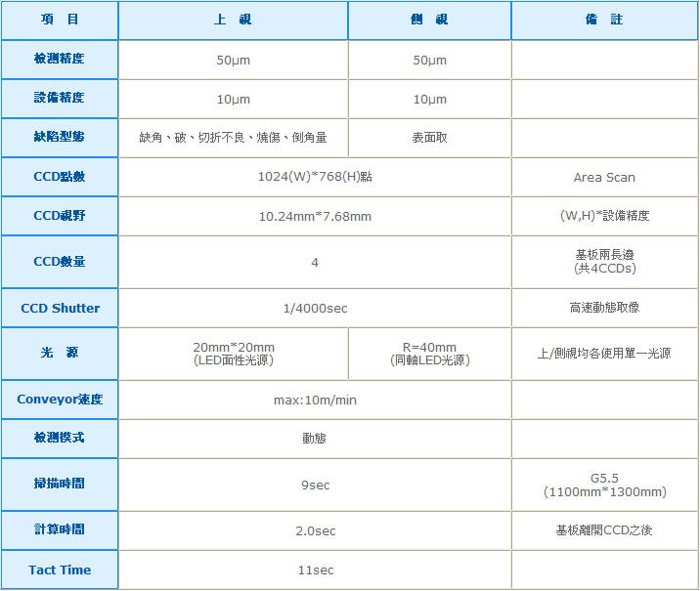Viewport: 700px width, 591px height.
Task: Select the 1/4000sec shutter value cell
Action: (x=315, y=309)
